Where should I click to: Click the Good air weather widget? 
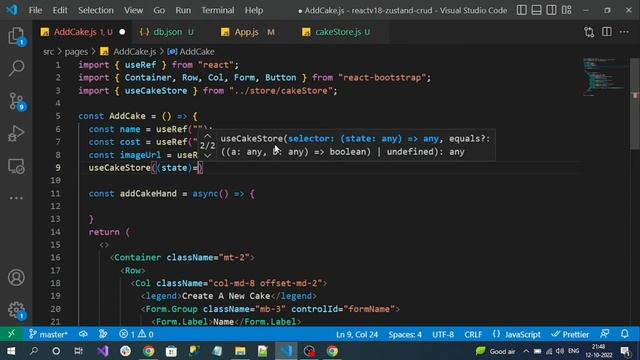(496, 351)
